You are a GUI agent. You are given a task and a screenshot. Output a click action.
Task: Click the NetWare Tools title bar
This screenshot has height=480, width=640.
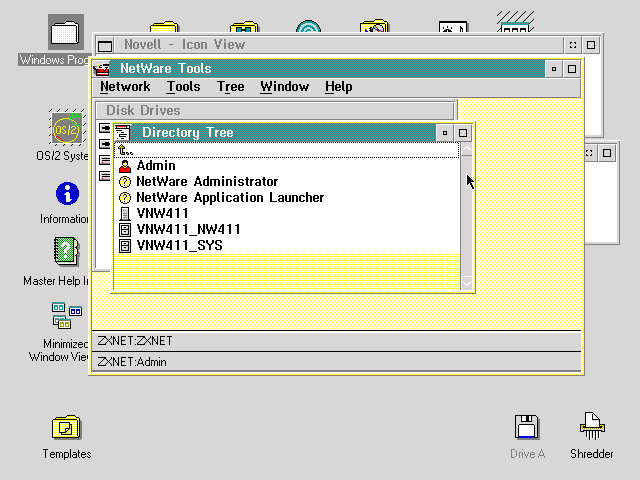point(328,69)
